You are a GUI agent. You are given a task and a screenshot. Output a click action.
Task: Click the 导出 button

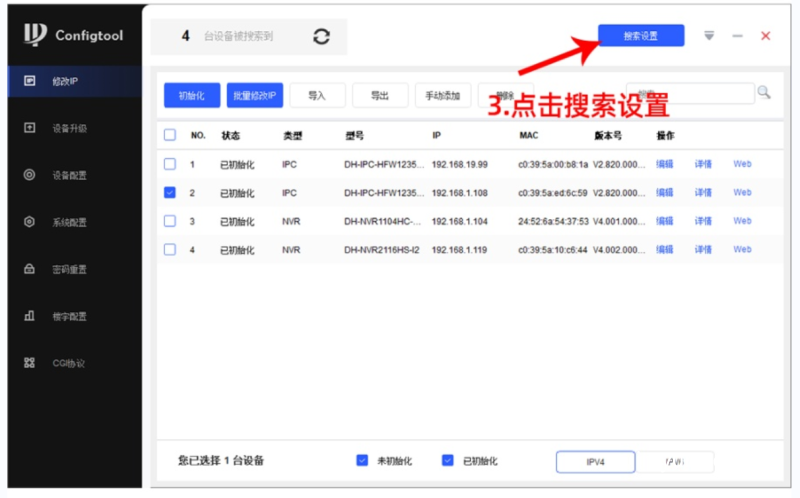[380, 95]
